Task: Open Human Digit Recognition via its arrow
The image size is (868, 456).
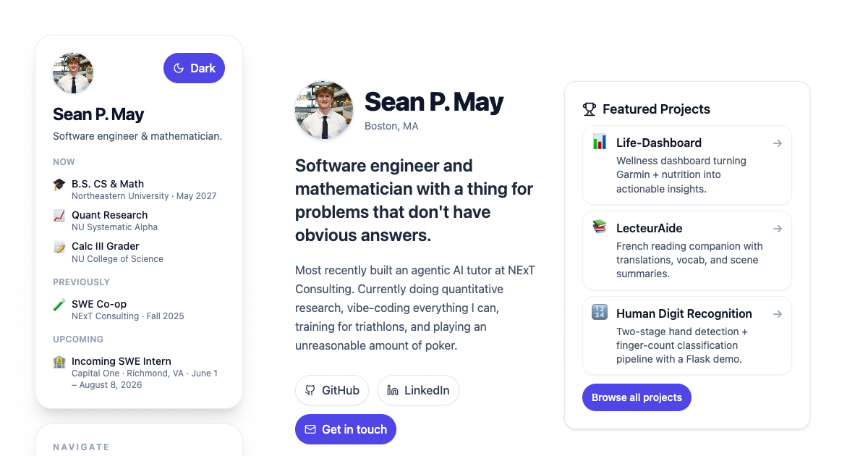Action: [778, 314]
